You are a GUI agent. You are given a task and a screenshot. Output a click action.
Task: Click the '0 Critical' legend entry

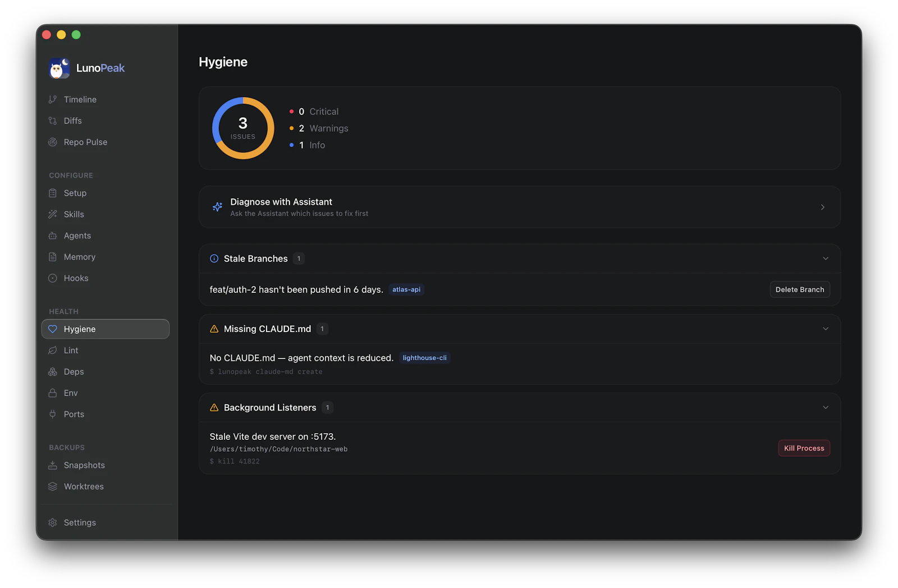tap(314, 112)
